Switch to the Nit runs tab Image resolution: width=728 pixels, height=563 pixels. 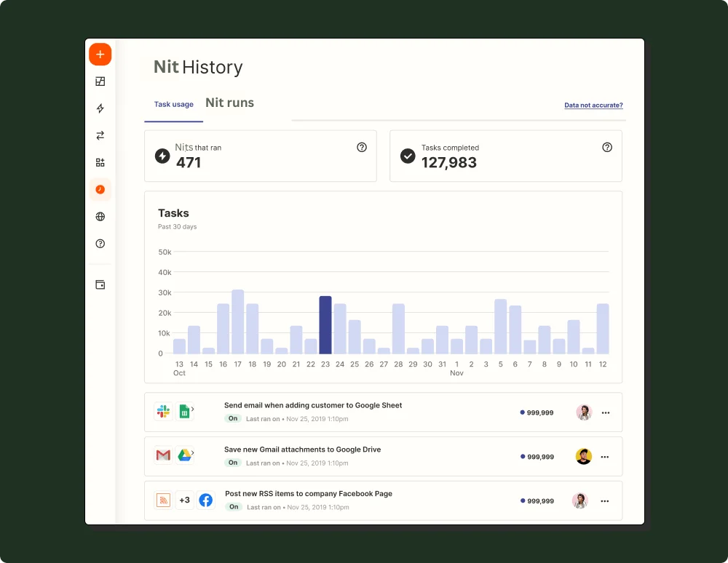coord(229,103)
